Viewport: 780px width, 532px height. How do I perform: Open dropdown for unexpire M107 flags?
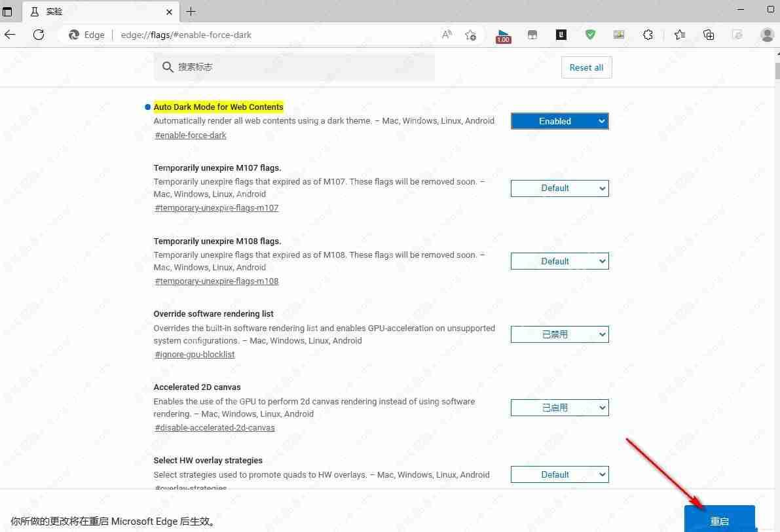(x=560, y=188)
